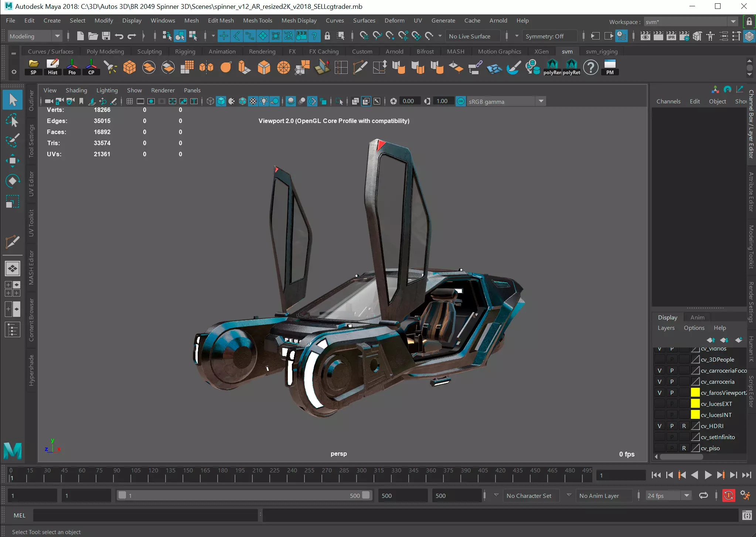The image size is (756, 537).
Task: Switch to the Poly Modeling shelf tab
Action: 105,51
